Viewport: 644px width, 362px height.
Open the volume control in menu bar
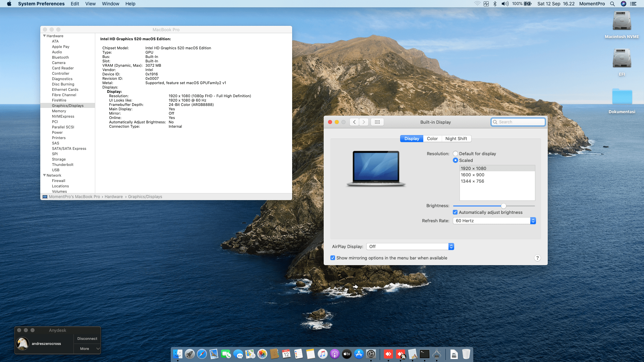coord(505,4)
